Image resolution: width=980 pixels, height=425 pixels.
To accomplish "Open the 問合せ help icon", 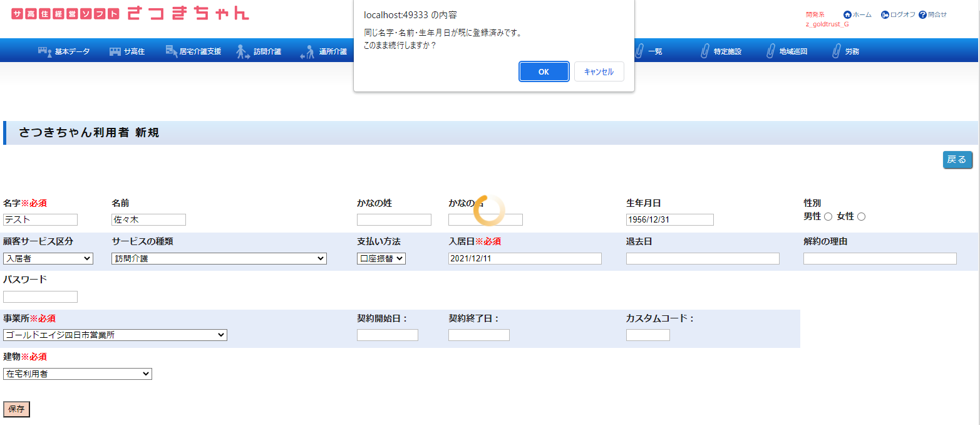I will pos(922,14).
